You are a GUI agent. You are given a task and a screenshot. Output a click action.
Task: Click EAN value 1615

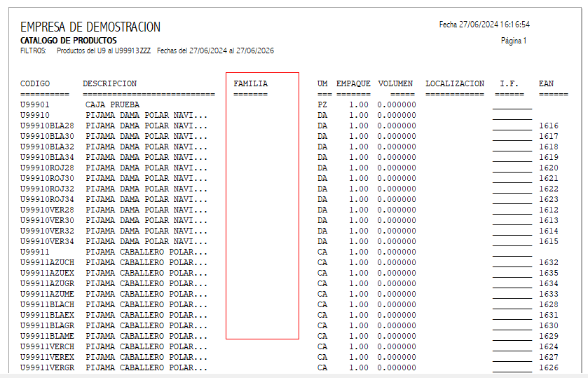549,241
